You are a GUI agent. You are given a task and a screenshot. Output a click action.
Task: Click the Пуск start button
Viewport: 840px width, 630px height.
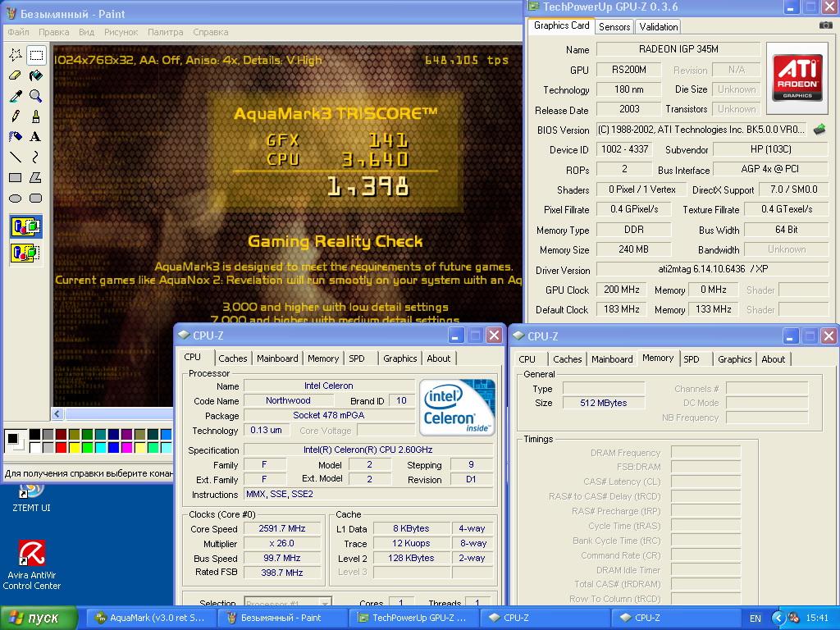point(39,618)
